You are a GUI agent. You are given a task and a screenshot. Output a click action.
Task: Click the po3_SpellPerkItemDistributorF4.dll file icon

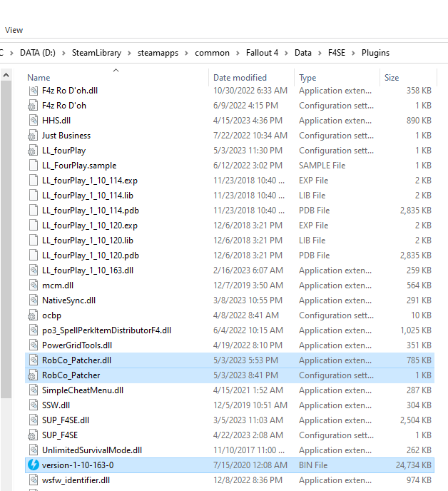[34, 330]
